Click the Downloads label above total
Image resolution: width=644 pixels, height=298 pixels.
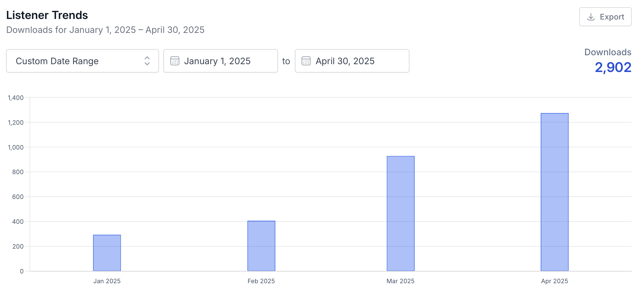point(608,52)
